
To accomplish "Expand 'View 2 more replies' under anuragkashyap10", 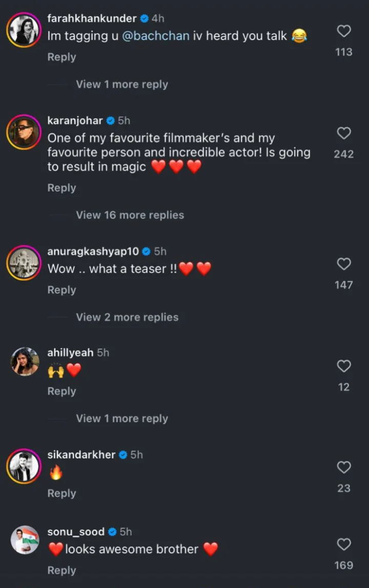I will click(x=127, y=317).
